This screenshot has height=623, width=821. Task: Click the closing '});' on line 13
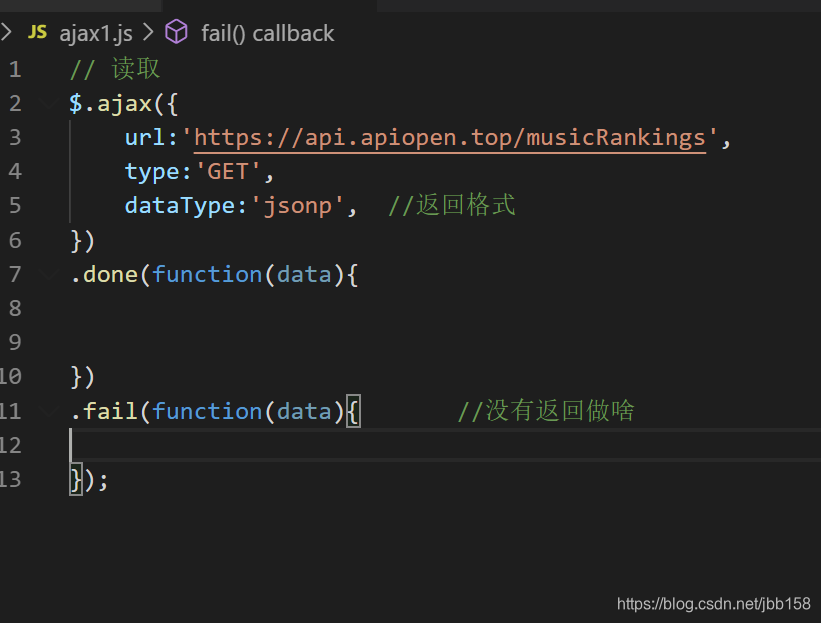89,480
